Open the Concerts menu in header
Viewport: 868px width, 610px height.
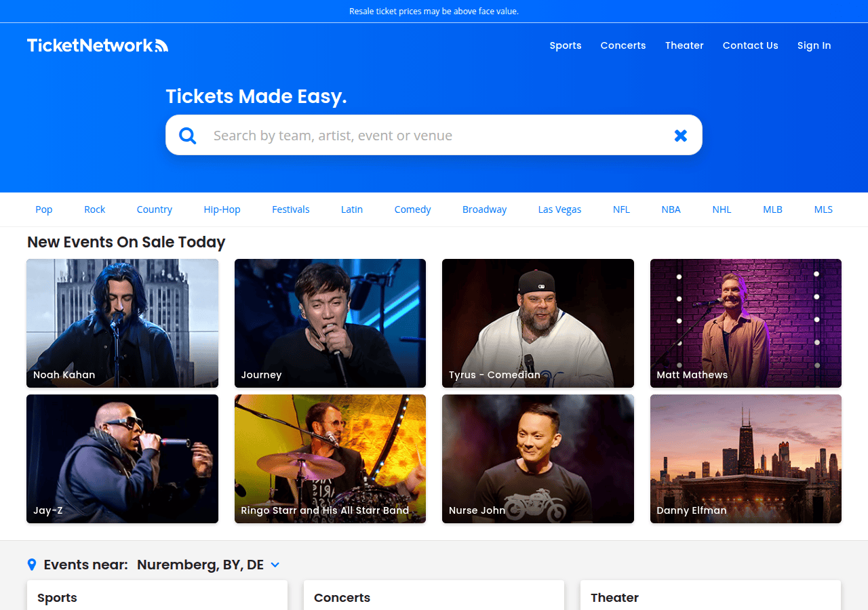pyautogui.click(x=623, y=45)
